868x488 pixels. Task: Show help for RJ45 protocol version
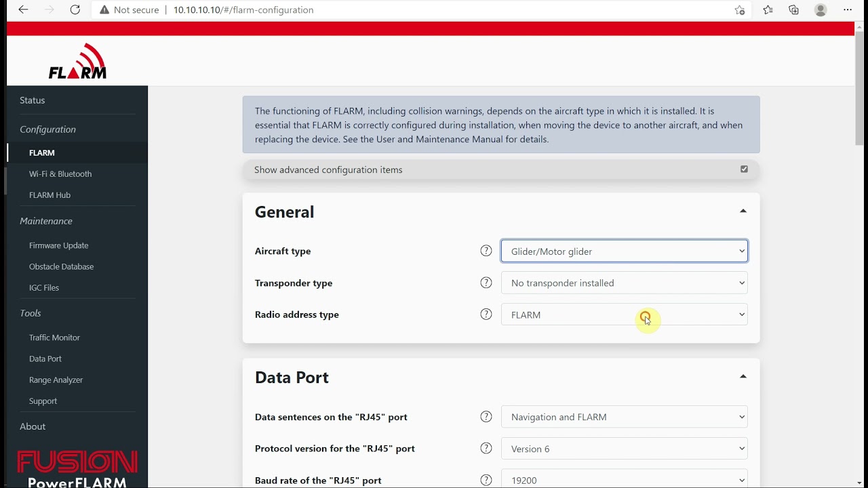[486, 448]
